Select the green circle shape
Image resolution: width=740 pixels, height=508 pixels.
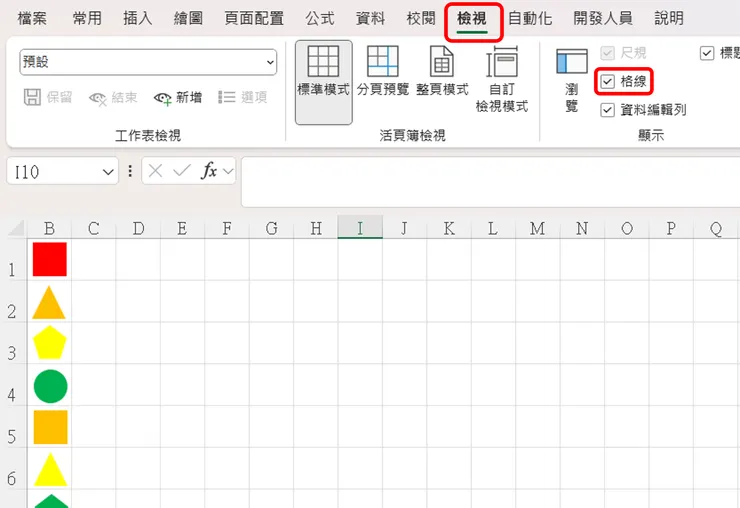click(50, 386)
